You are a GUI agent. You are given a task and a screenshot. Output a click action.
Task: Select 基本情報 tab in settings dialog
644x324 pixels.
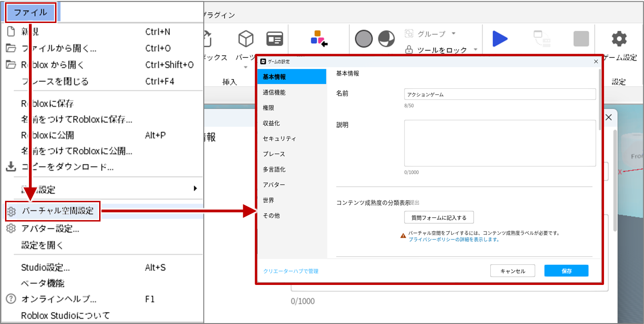(x=291, y=77)
